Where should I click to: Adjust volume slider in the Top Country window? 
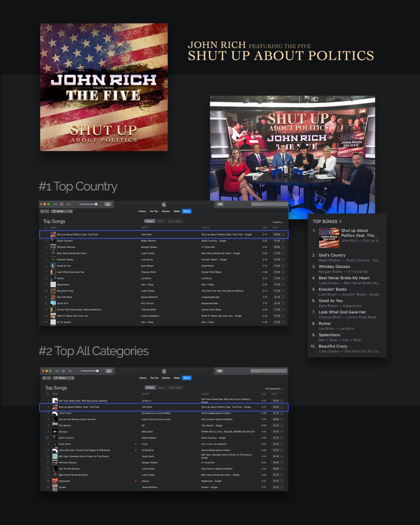88,204
